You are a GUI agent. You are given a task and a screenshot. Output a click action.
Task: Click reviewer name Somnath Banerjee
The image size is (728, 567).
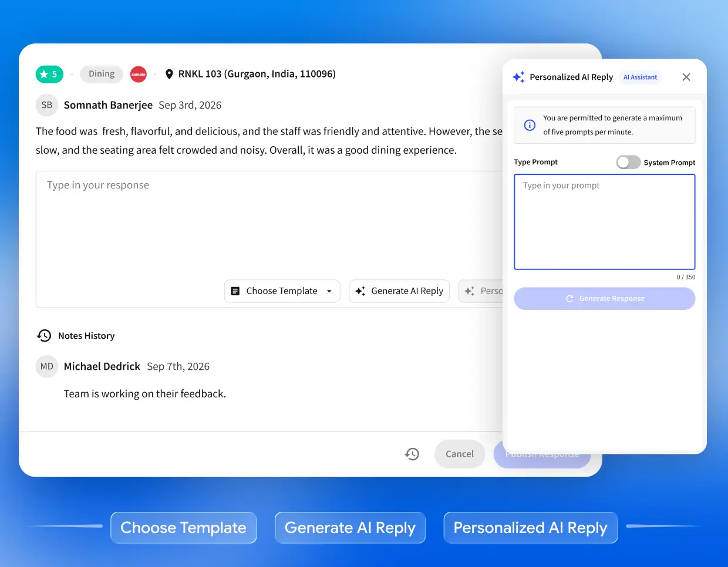[x=108, y=105]
